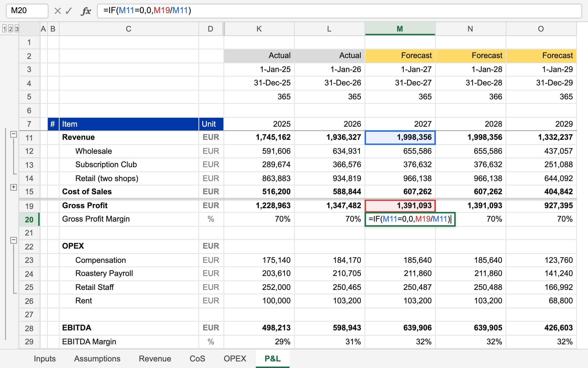Click the 2027 Gross Profit cell 1,391,093
Viewport: 588px width, 368px height.
(x=400, y=206)
